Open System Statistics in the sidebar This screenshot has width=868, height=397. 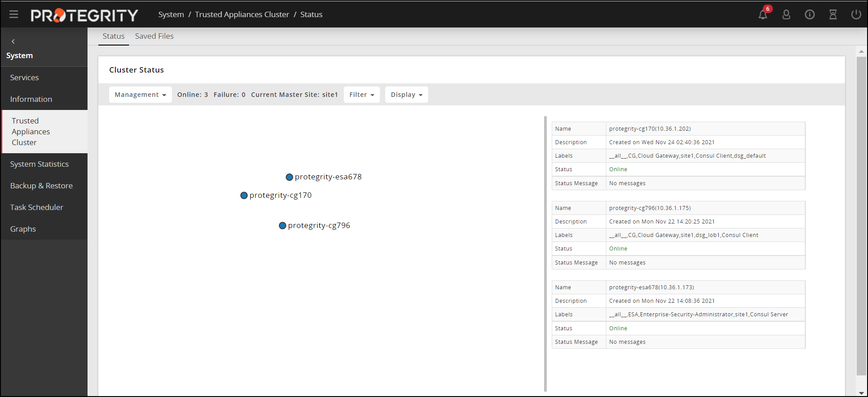(x=44, y=164)
